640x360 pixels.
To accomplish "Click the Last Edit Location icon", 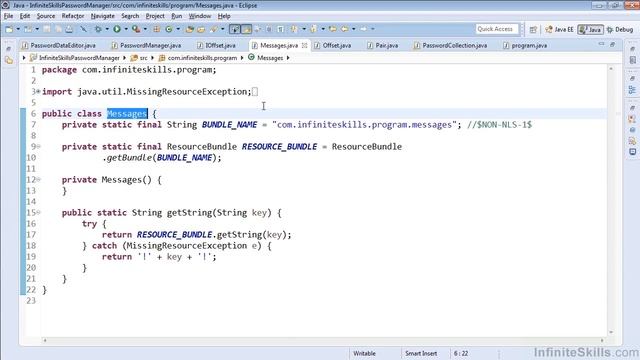I will point(333,29).
